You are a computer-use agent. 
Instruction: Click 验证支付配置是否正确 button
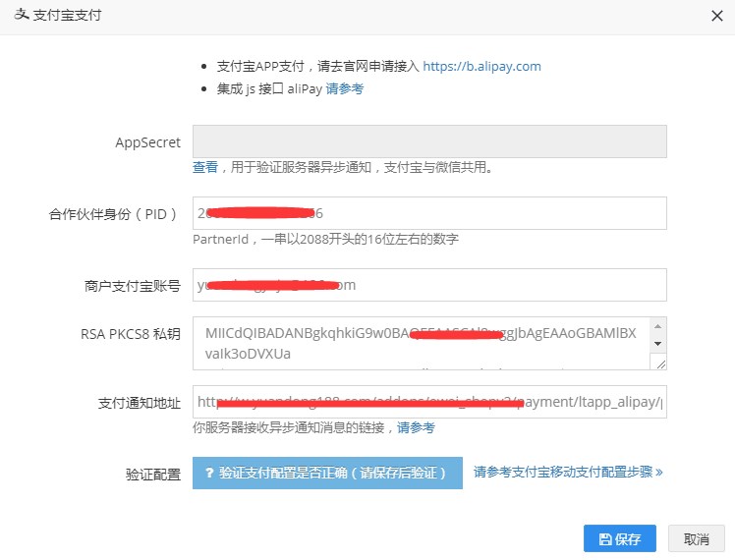click(327, 473)
